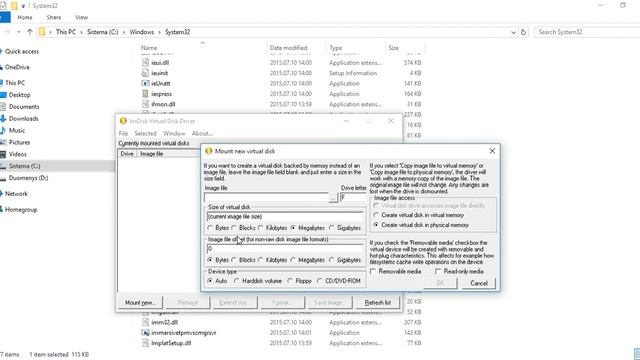Select Sistema (C:) in navigation pane
Image resolution: width=640 pixels, height=360 pixels.
24,166
